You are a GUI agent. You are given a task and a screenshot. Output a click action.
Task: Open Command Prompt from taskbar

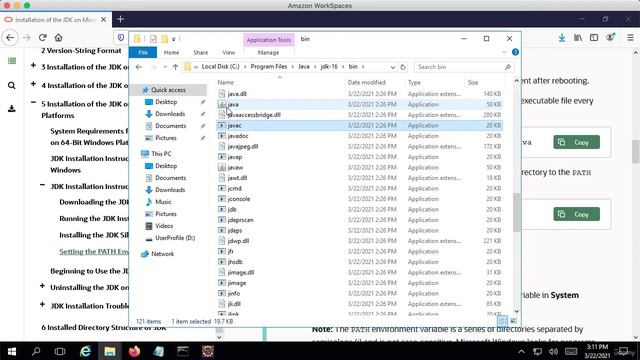(x=183, y=351)
